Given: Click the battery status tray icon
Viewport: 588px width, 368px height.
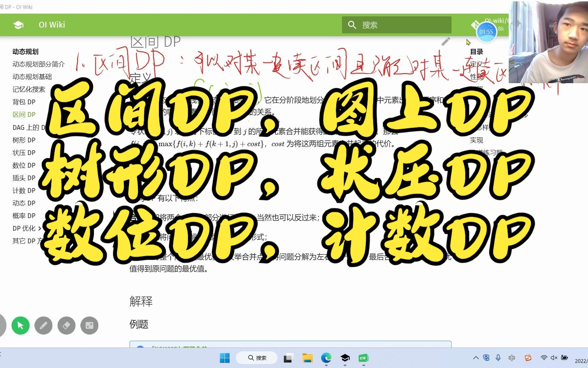Looking at the screenshot, I should coord(565,358).
